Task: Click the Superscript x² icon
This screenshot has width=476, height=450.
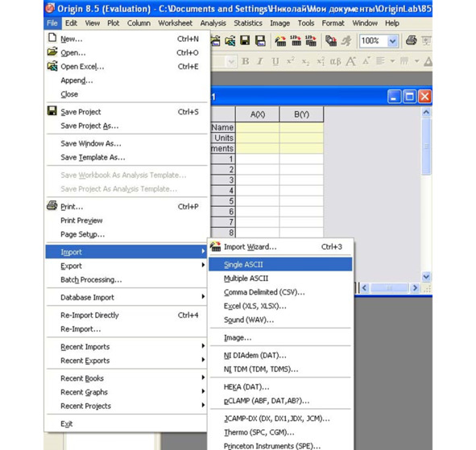Action: tap(291, 61)
